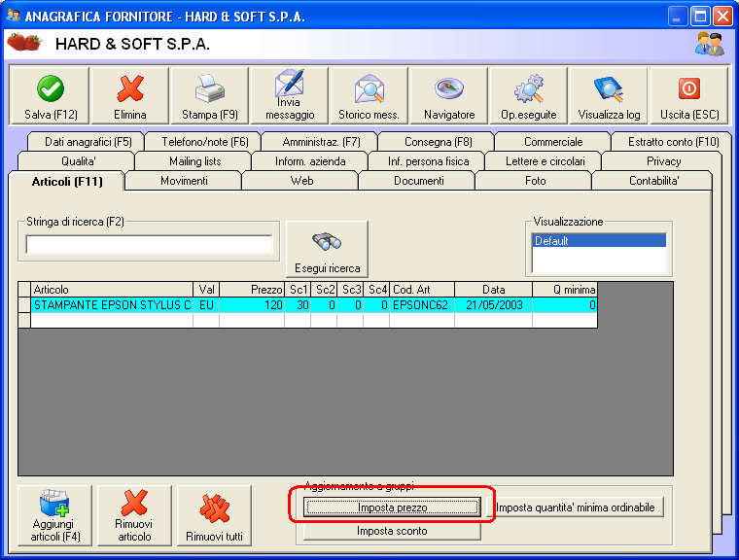Switch to Consegna (F8) tab
The image size is (739, 560).
[438, 142]
